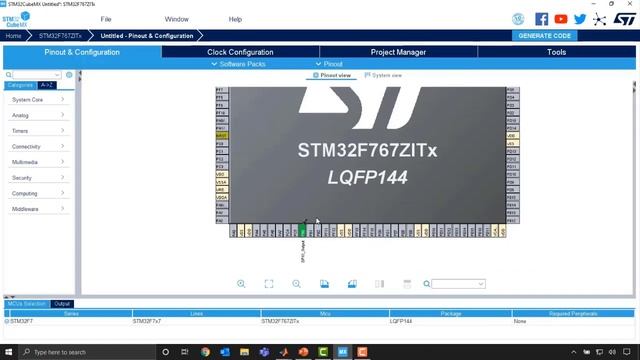Open the File menu
The image size is (640, 360).
(106, 19)
